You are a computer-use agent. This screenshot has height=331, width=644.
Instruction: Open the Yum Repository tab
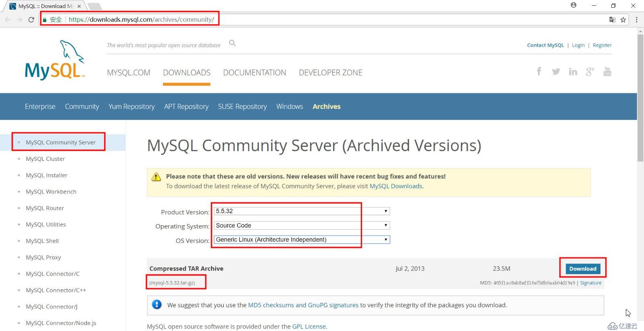132,107
